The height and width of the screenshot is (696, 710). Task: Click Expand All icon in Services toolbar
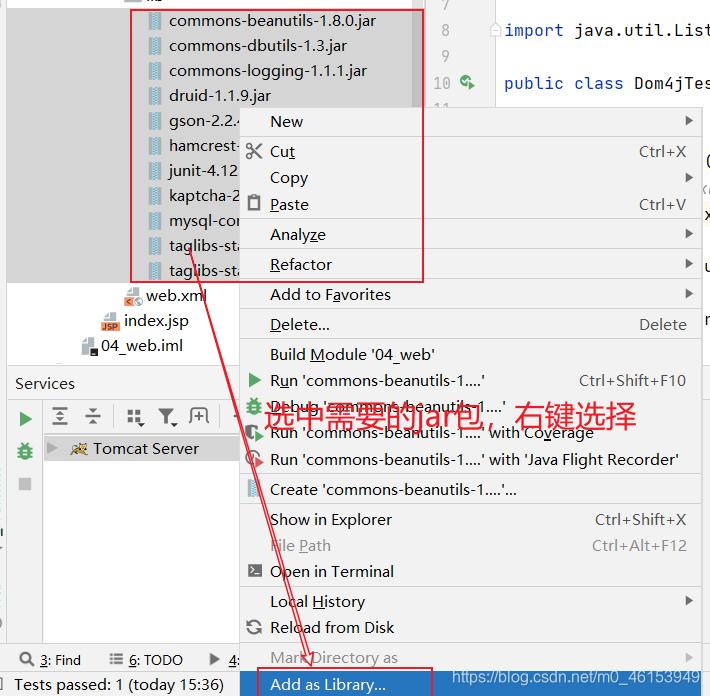[60, 416]
